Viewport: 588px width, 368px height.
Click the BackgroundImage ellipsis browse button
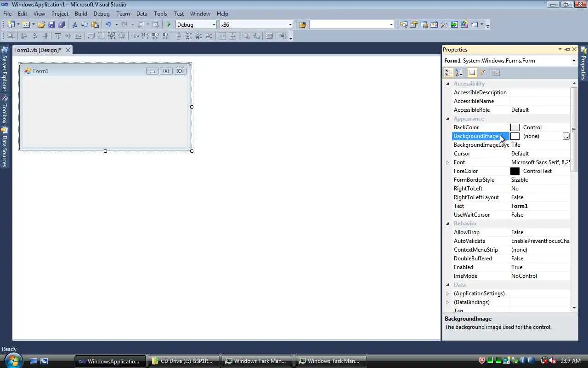pyautogui.click(x=566, y=136)
